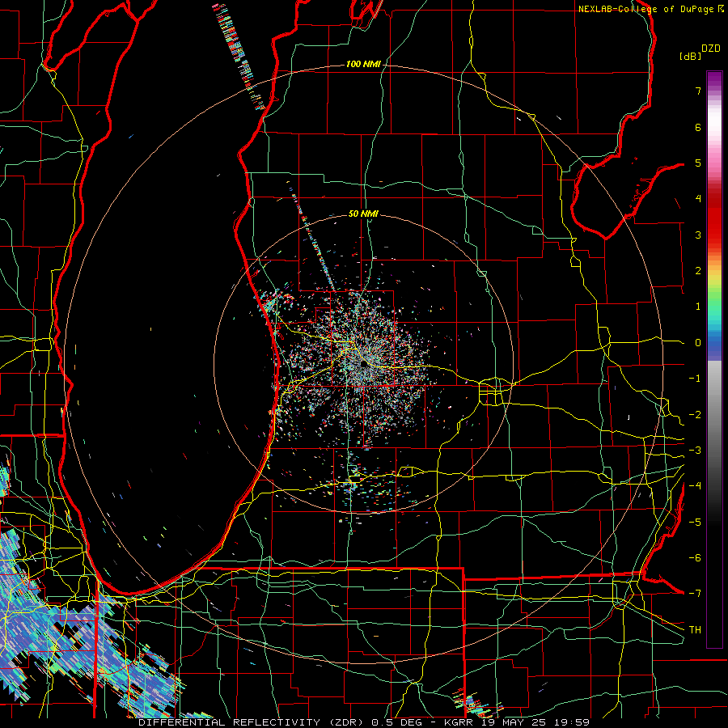Click the -1 dB tick label
Screen dimensions: 728x728
[695, 379]
